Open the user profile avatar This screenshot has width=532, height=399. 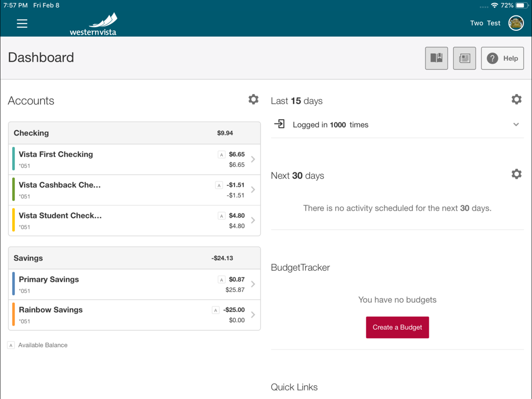(x=516, y=23)
